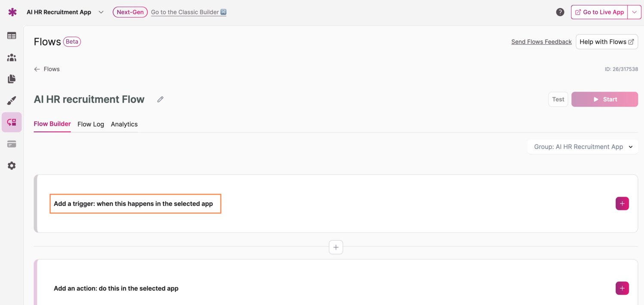Click the plus button to add trigger
This screenshot has width=644, height=305.
click(x=622, y=204)
